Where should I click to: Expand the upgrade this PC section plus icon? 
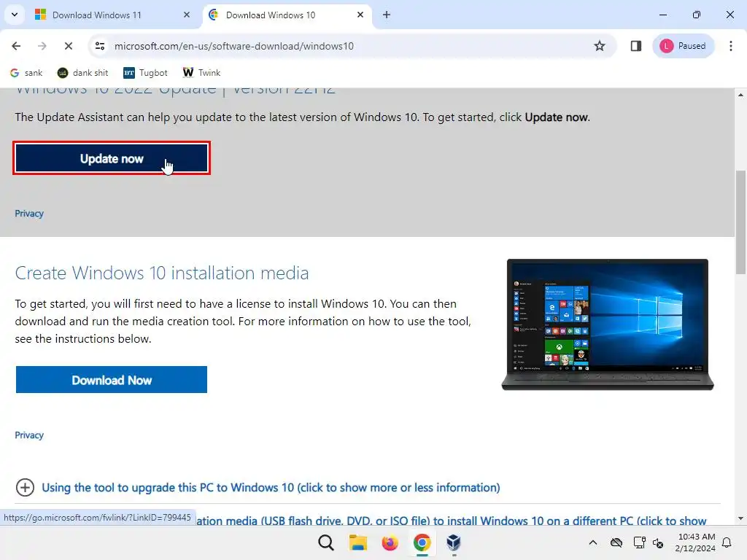click(25, 488)
